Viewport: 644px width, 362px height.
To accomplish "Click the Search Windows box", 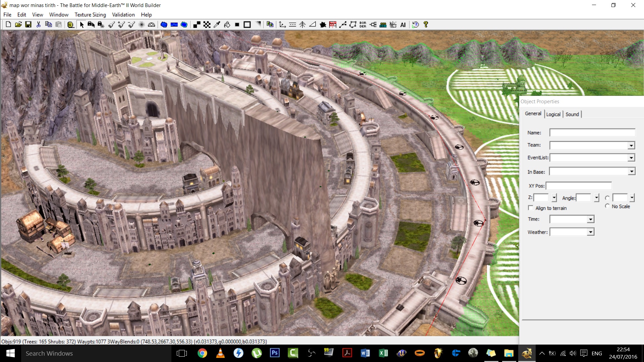I will click(x=97, y=353).
